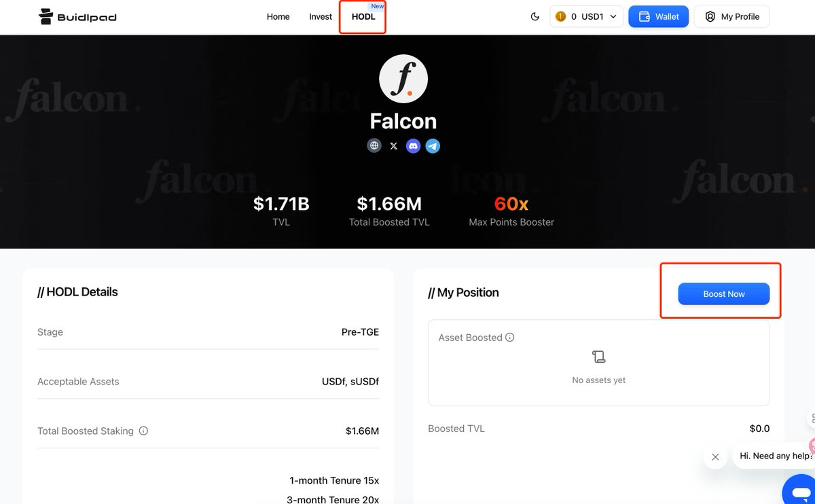Open Falcon website globe icon
Image resolution: width=815 pixels, height=504 pixels.
374,145
